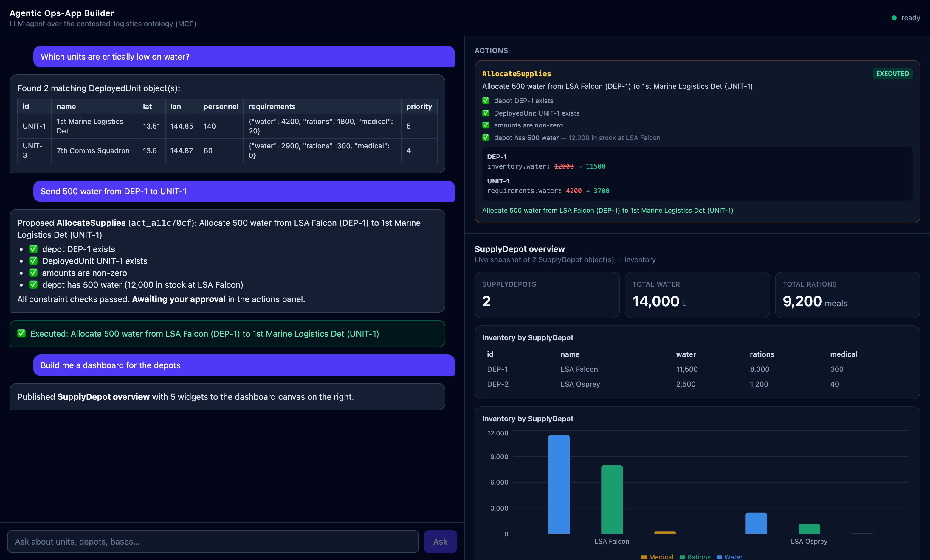Click the struck-through 12000 inventory value
Screen dimensions: 930x560
pos(563,166)
